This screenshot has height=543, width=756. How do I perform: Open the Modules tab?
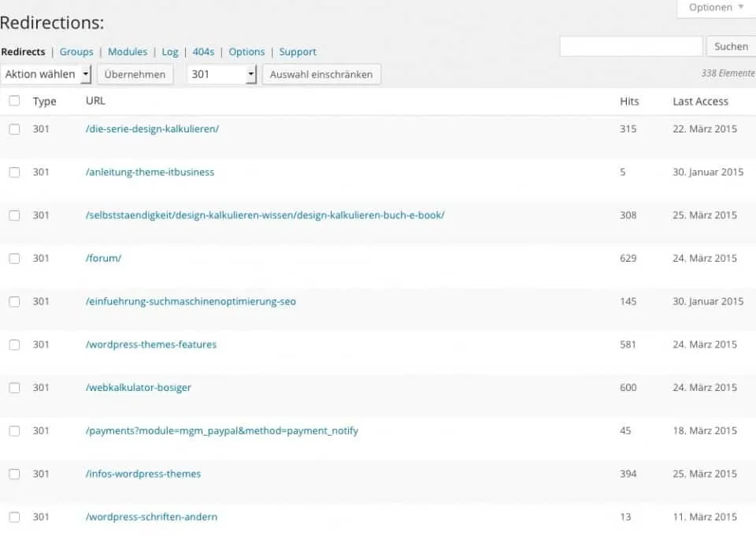pos(128,52)
